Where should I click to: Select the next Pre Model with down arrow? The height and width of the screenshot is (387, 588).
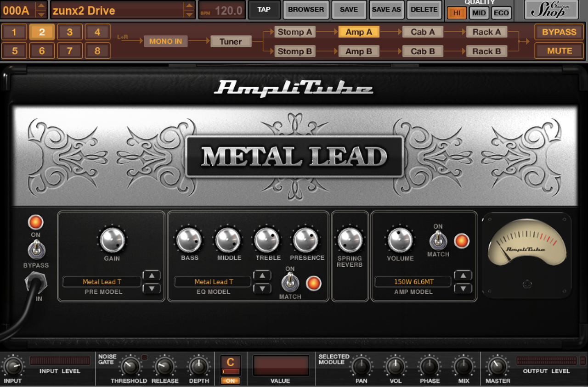pyautogui.click(x=152, y=288)
